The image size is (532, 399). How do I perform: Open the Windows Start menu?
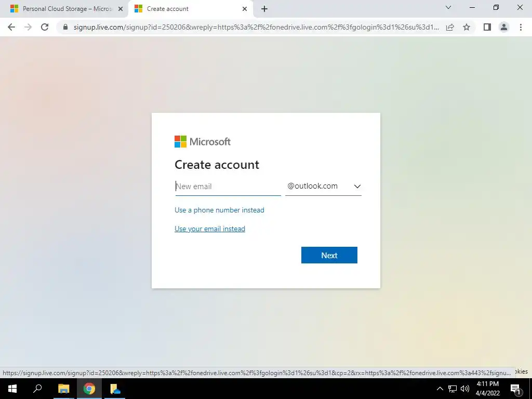(x=12, y=389)
